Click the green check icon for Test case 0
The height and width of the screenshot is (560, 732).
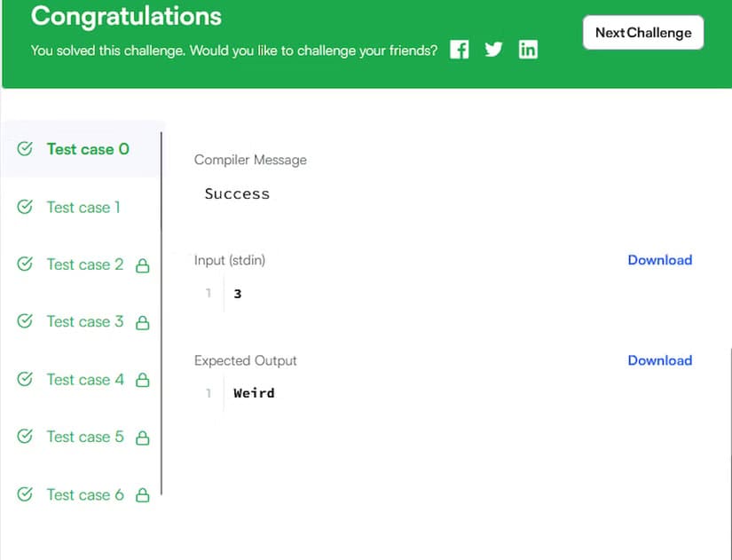click(x=25, y=149)
